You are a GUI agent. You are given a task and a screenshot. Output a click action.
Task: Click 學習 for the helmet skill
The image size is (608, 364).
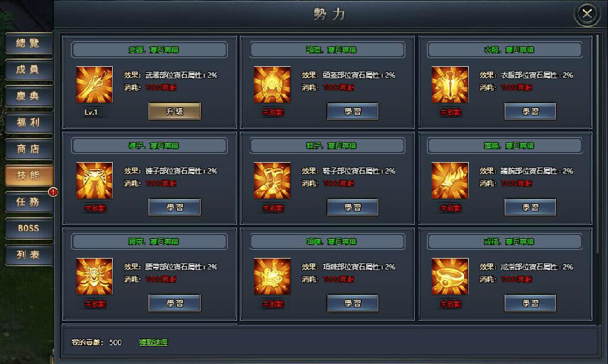tap(353, 111)
